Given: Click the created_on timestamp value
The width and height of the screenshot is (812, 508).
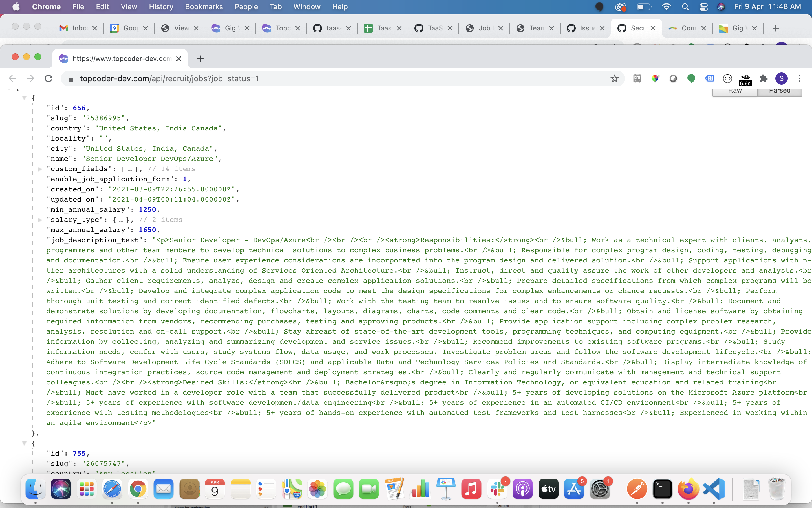Looking at the screenshot, I should tap(172, 189).
